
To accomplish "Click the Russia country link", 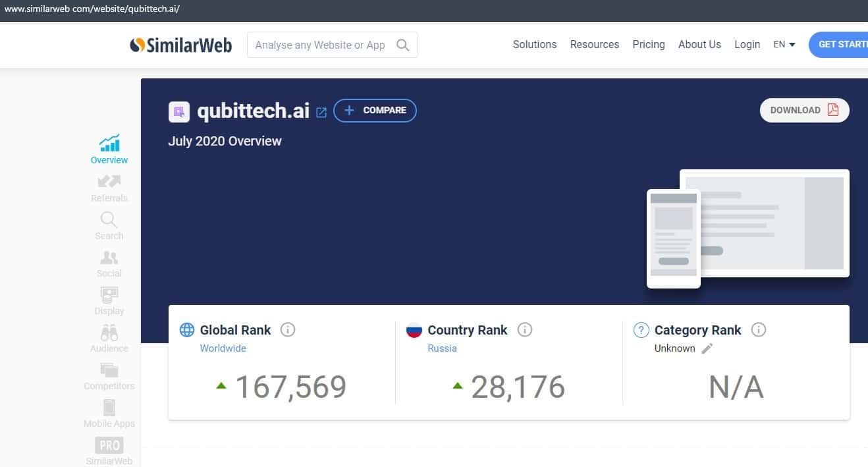I will [442, 348].
